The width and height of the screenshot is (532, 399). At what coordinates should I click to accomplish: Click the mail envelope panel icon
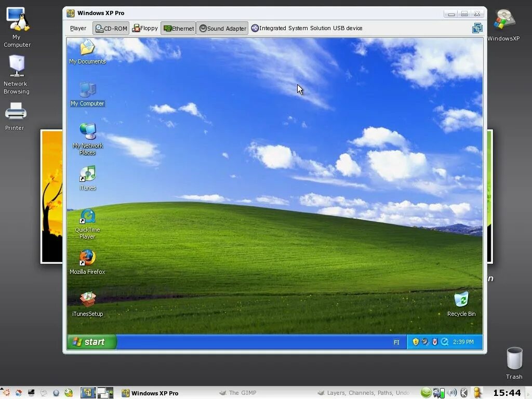(44, 393)
